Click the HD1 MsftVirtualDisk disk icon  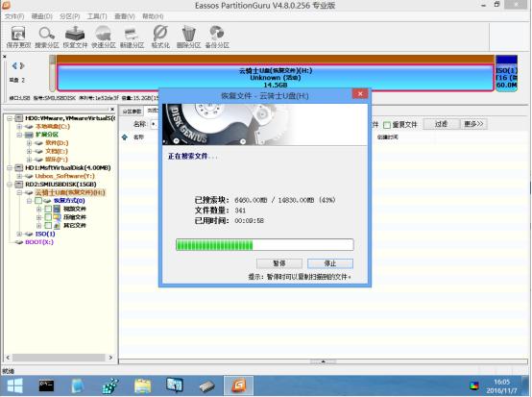click(x=19, y=168)
